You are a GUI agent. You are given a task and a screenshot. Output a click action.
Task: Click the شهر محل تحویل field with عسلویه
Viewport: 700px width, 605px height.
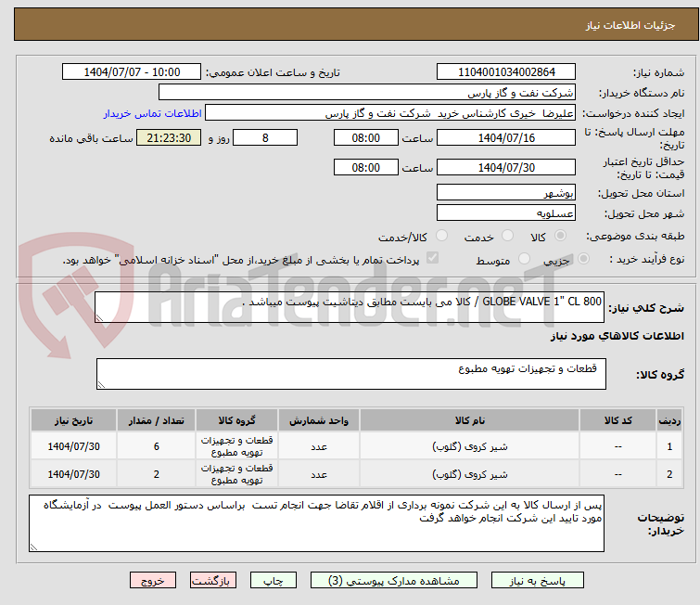click(x=505, y=213)
